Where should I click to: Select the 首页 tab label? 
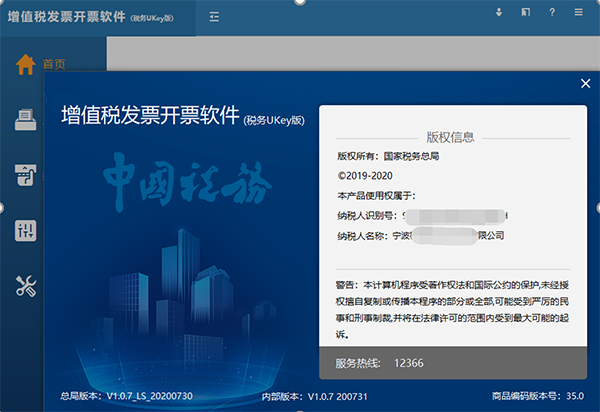click(x=54, y=64)
